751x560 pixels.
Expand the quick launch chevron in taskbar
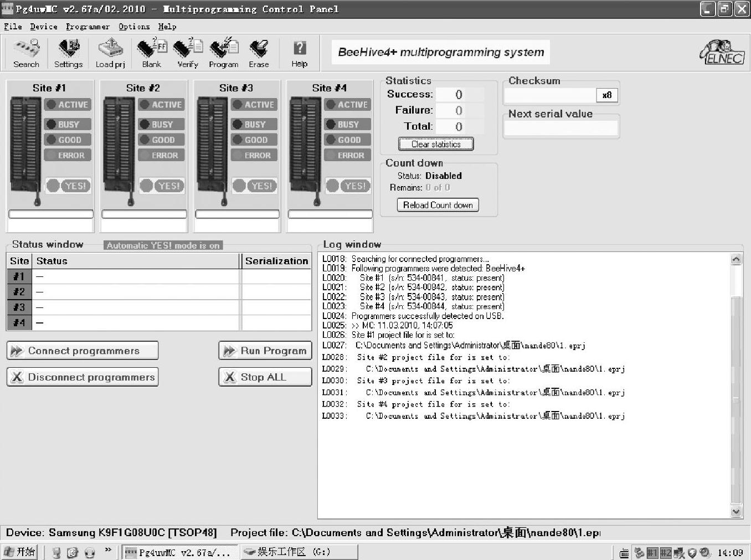click(x=108, y=550)
